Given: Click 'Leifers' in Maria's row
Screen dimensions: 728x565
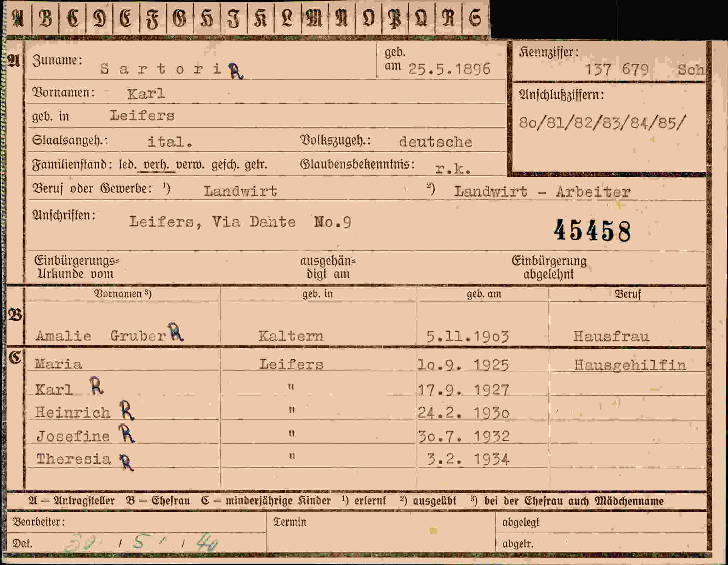Looking at the screenshot, I should (x=291, y=364).
